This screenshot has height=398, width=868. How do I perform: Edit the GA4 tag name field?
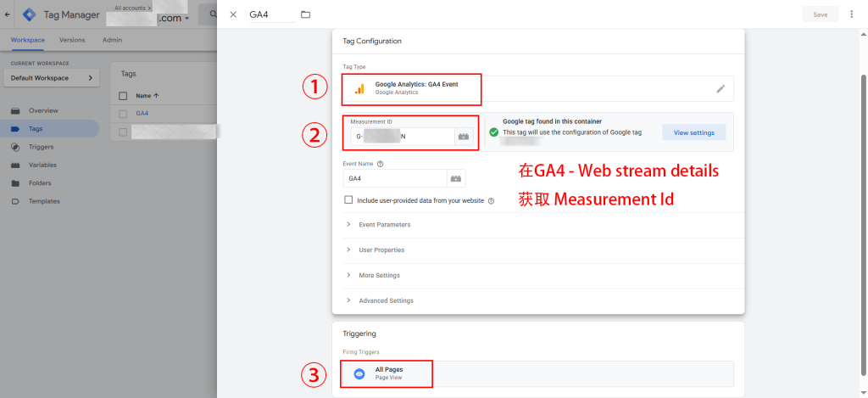271,15
